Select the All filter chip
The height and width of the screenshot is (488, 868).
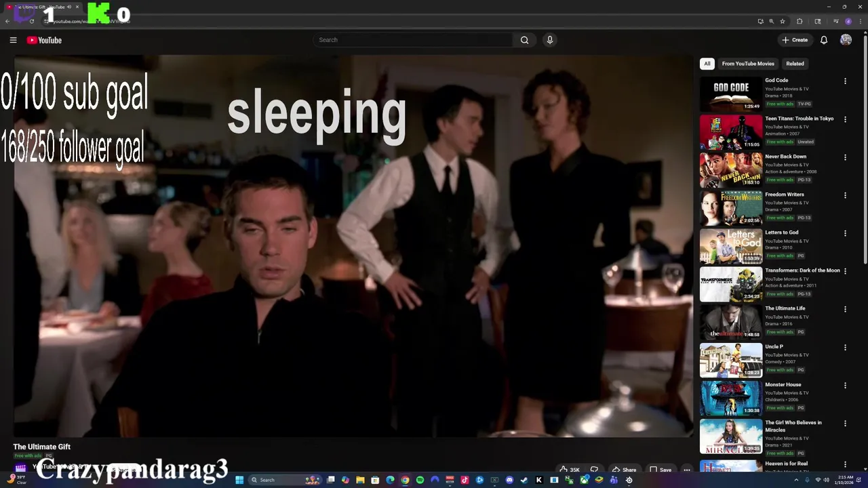[x=707, y=64]
